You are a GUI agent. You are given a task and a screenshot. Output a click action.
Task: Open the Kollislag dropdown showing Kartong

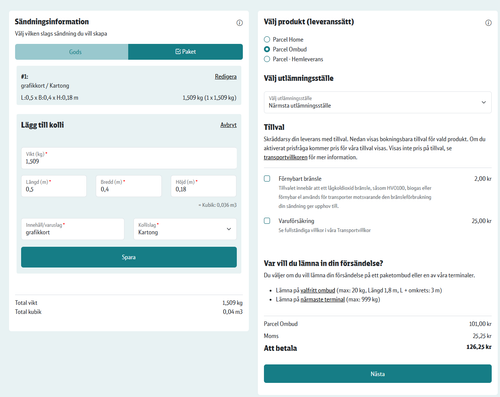[x=185, y=229]
